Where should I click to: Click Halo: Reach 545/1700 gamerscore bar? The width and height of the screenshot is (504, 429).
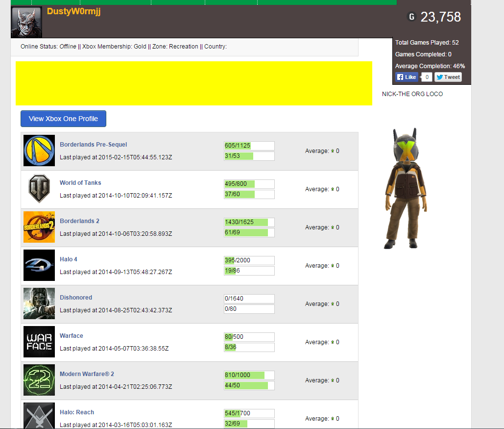[x=249, y=413]
